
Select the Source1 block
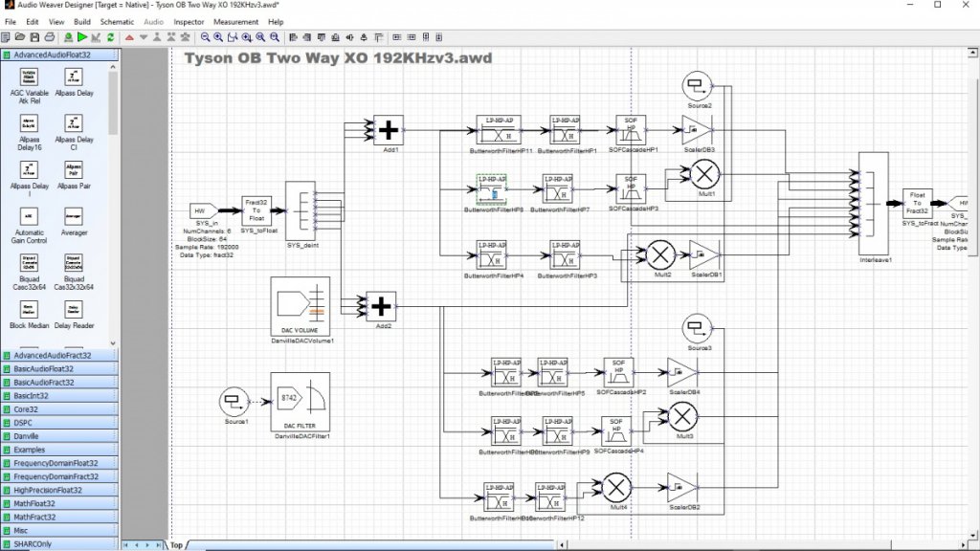point(234,402)
